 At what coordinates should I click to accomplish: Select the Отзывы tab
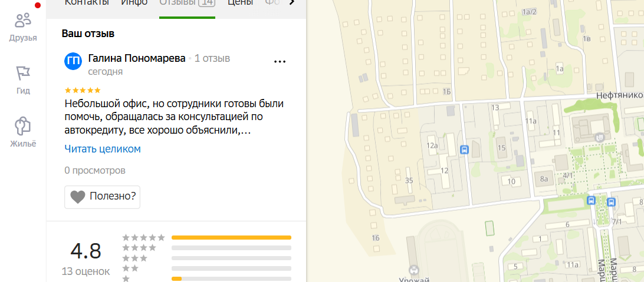(188, 3)
